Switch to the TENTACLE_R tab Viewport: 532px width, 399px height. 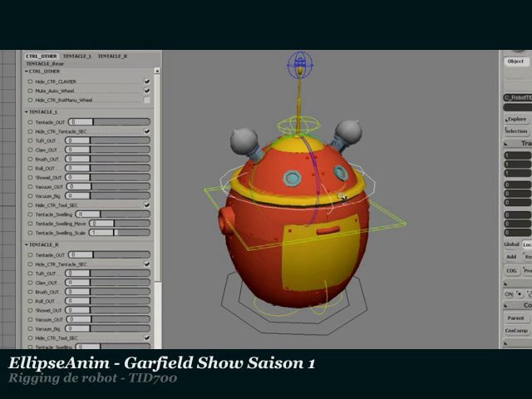click(112, 56)
